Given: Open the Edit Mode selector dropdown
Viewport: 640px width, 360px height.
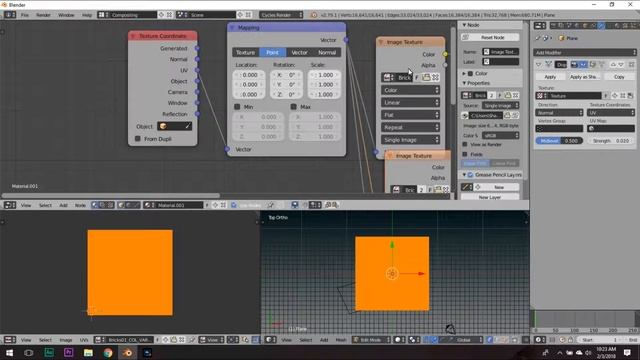Looking at the screenshot, I should (x=371, y=340).
